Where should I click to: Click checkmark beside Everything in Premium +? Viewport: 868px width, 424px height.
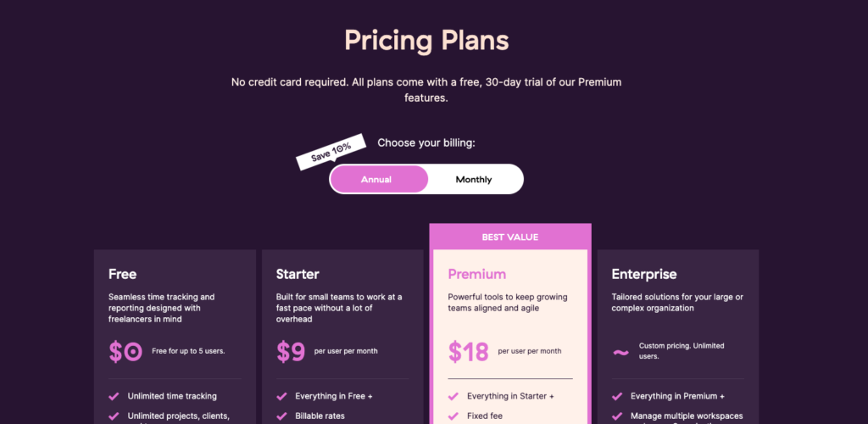617,396
